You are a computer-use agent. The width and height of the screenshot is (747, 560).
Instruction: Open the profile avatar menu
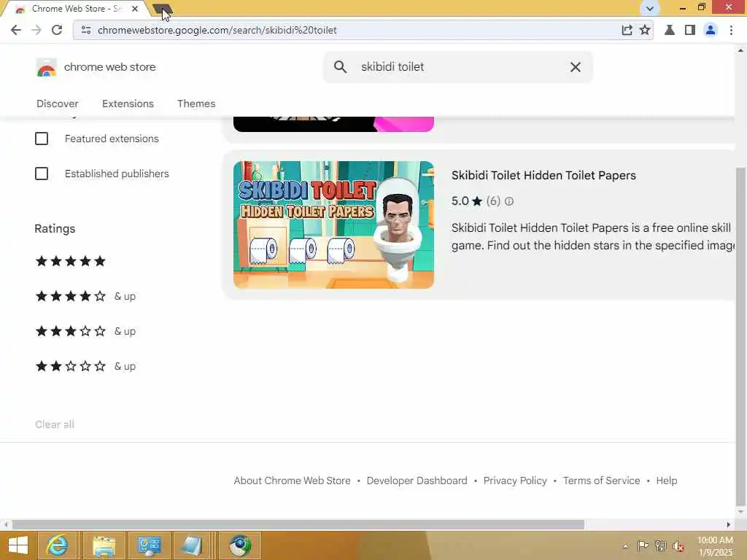(x=711, y=30)
